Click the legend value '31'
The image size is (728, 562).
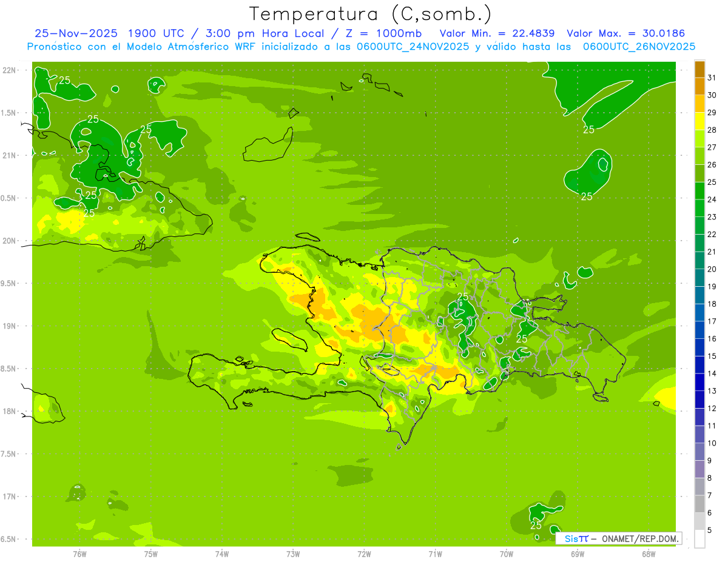(x=712, y=78)
